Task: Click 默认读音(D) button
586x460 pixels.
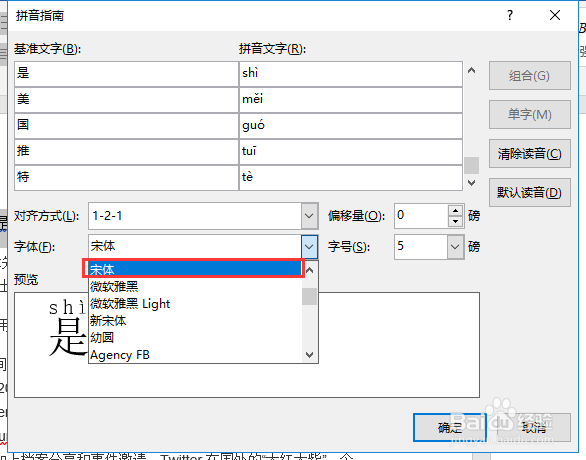Action: [x=530, y=192]
